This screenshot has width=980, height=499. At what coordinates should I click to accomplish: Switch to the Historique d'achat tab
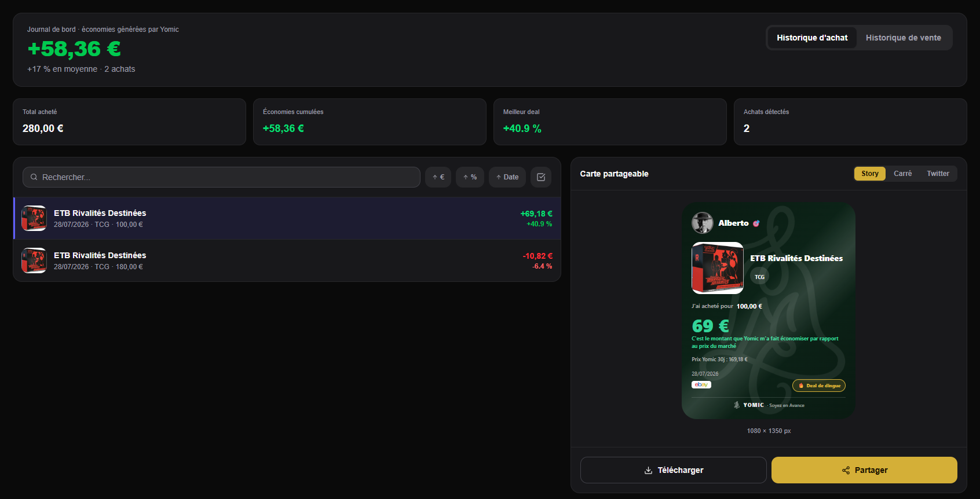812,38
